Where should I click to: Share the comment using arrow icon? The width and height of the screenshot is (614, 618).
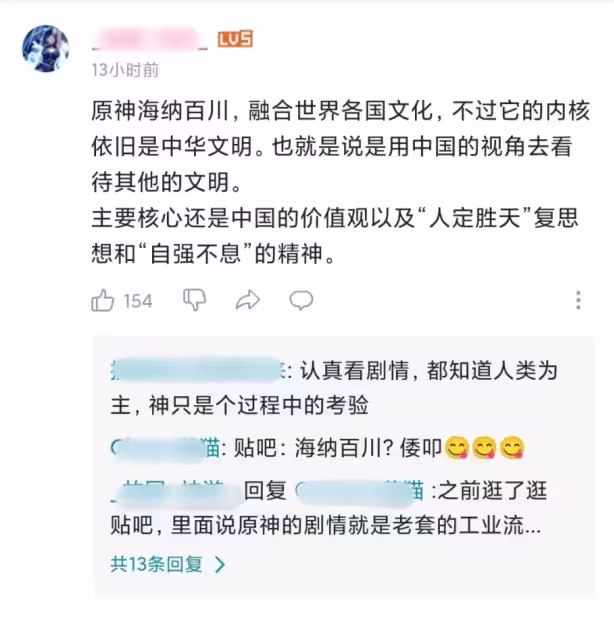click(x=248, y=300)
